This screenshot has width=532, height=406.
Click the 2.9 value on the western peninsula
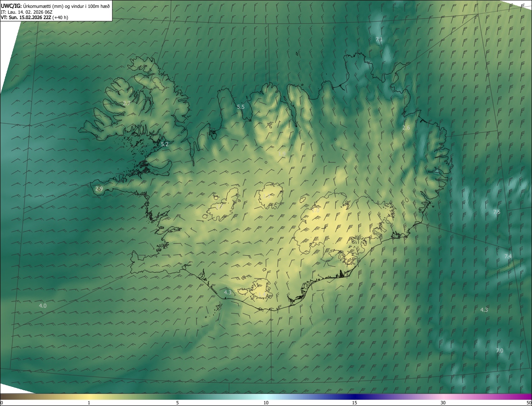[x=99, y=188]
